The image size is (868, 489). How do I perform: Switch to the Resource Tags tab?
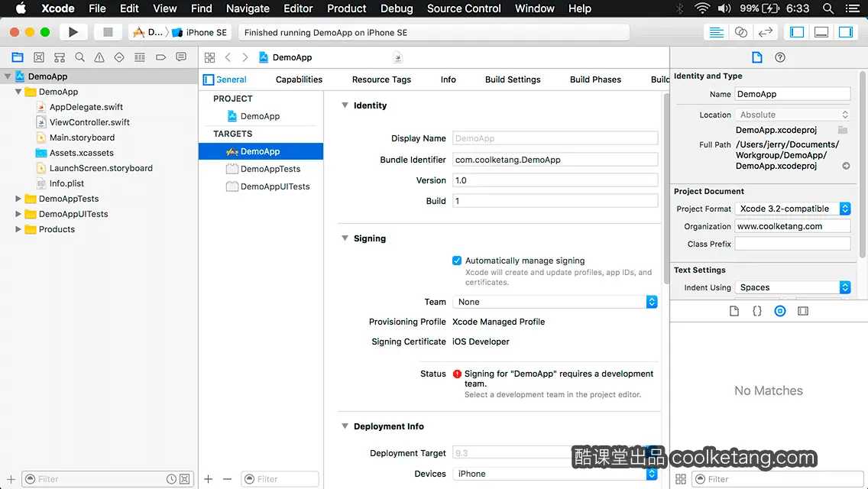[381, 79]
